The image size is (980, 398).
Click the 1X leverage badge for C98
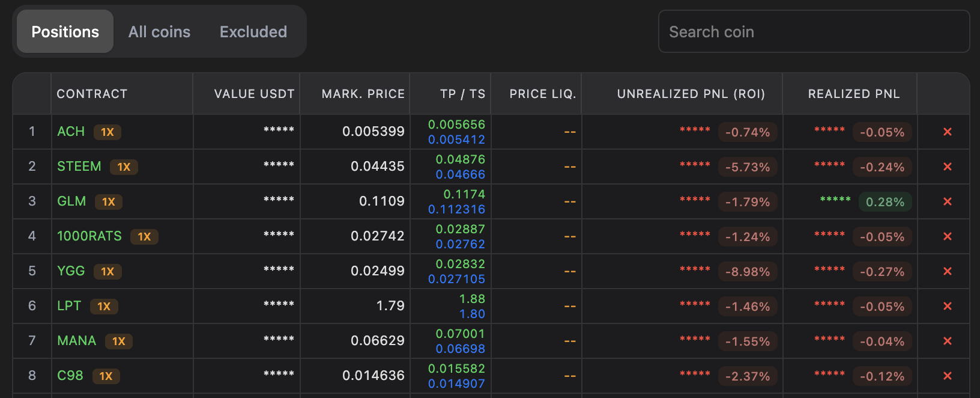[x=106, y=376]
